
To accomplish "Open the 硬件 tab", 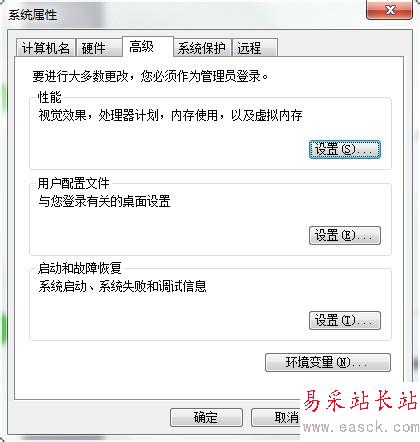I will coord(99,48).
